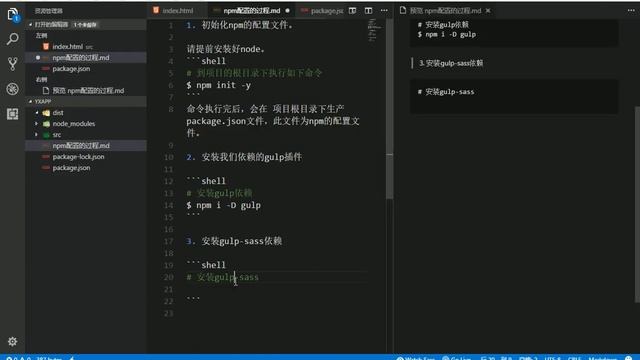Expand the src folder arrow
Image resolution: width=640 pixels, height=360 pixels.
click(37, 135)
